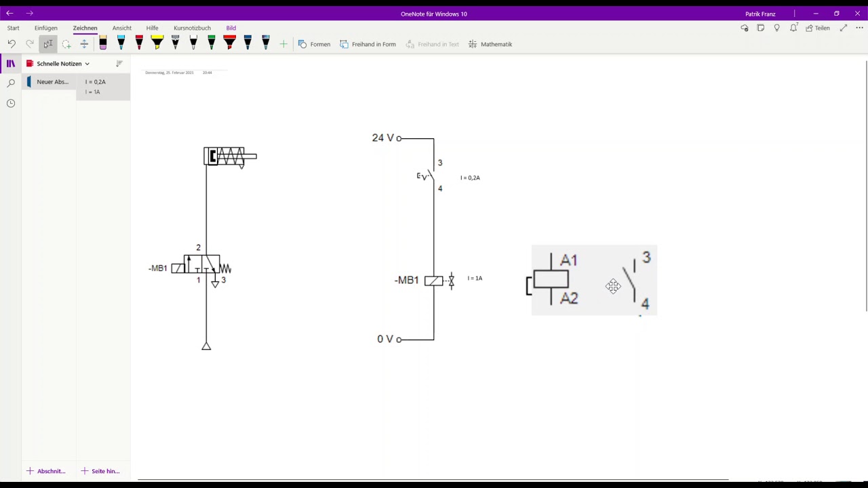Add a new pen with plus

tap(283, 44)
